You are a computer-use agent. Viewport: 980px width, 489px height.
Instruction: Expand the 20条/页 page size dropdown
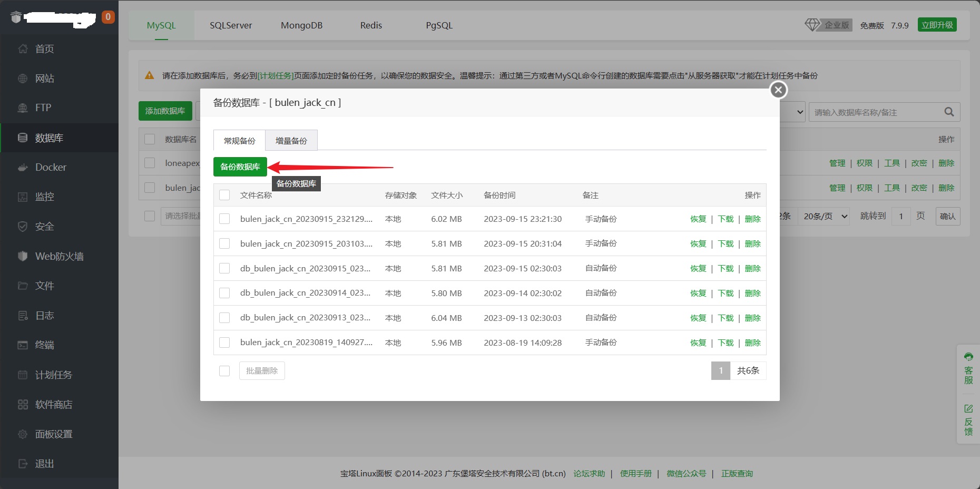pos(825,216)
